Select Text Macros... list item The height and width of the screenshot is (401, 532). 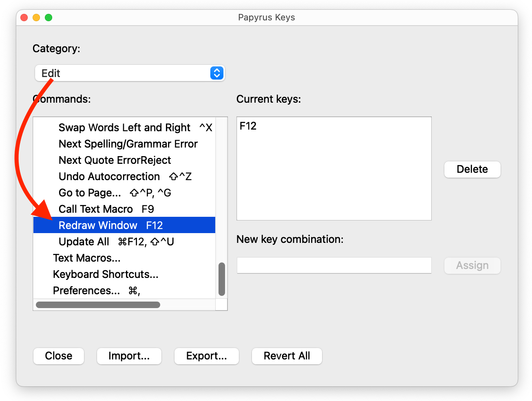click(124, 258)
